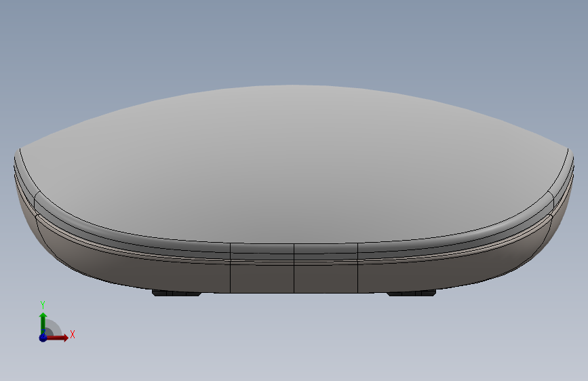Image resolution: width=588 pixels, height=381 pixels.
Task: Click the green Y axis arrow of the triad
Action: point(43,323)
